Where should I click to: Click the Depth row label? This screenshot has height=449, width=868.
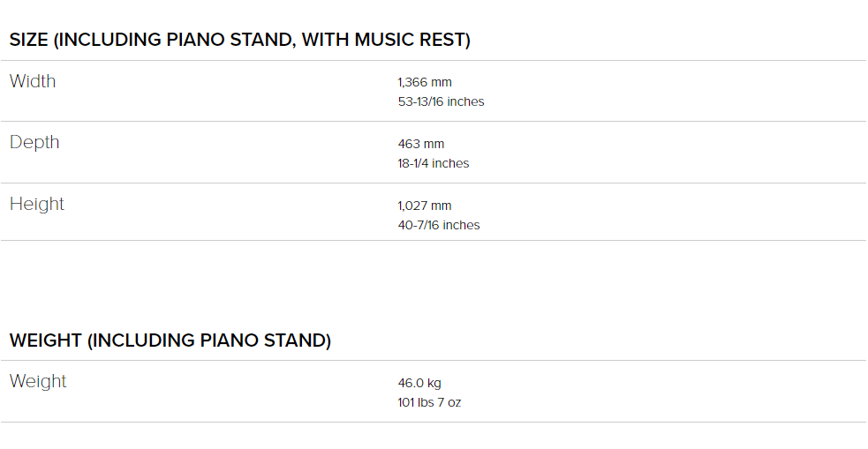click(34, 143)
